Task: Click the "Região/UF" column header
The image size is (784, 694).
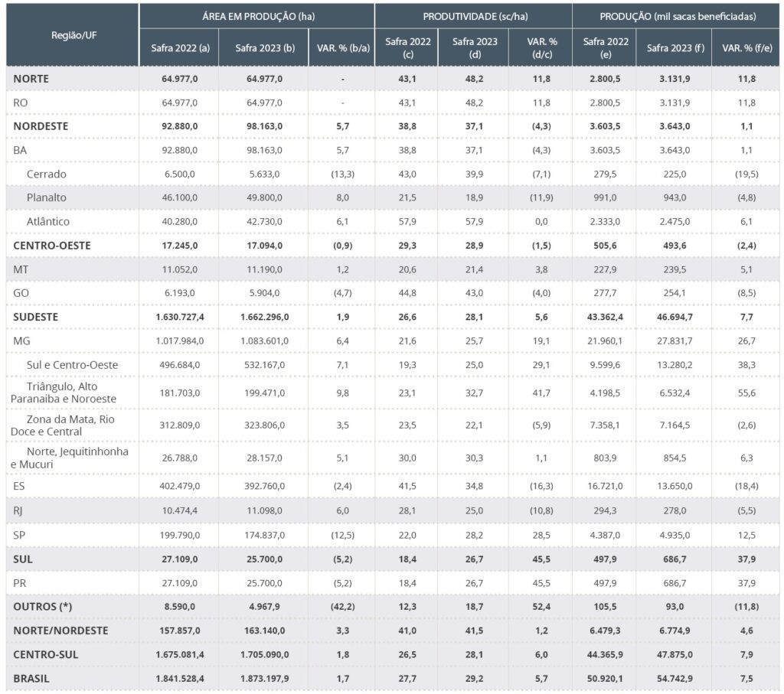Action: (x=72, y=35)
